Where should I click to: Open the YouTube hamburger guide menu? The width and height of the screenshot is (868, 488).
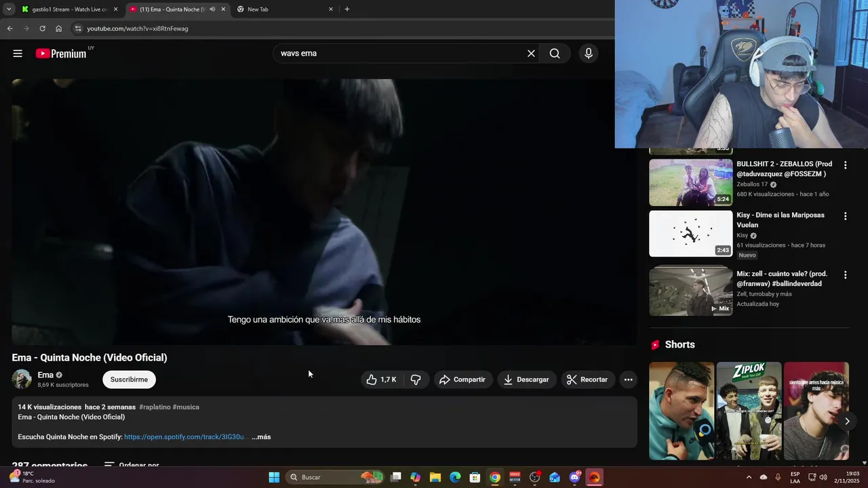point(18,54)
